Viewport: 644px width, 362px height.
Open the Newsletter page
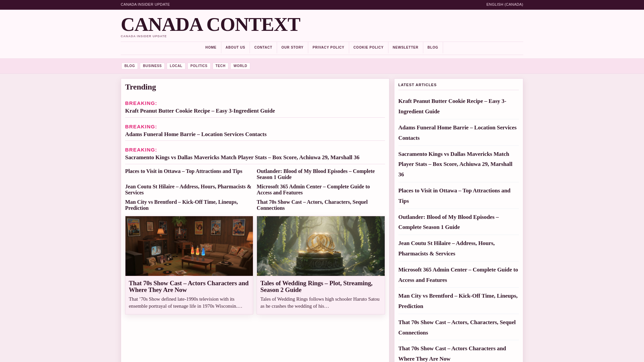(x=405, y=48)
